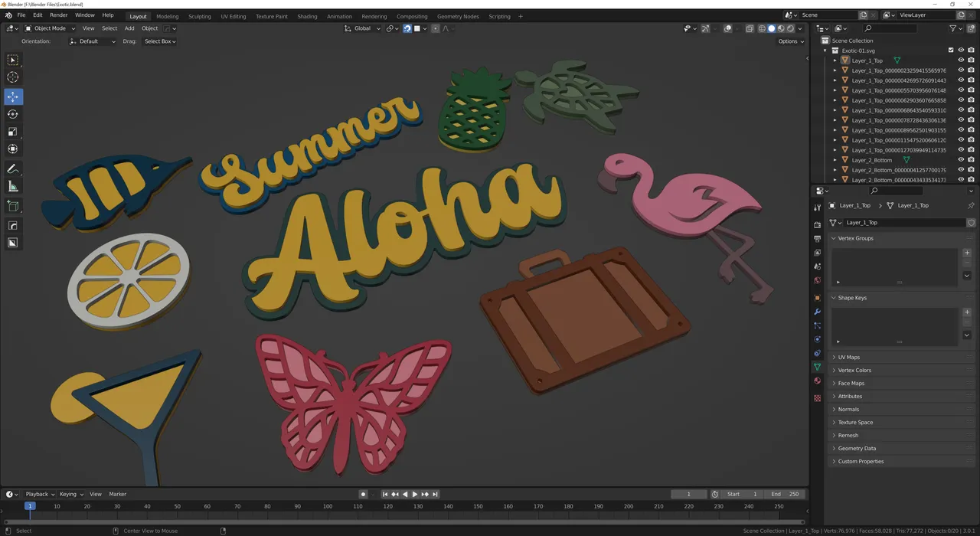Activate the Cursor tool

pos(13,77)
